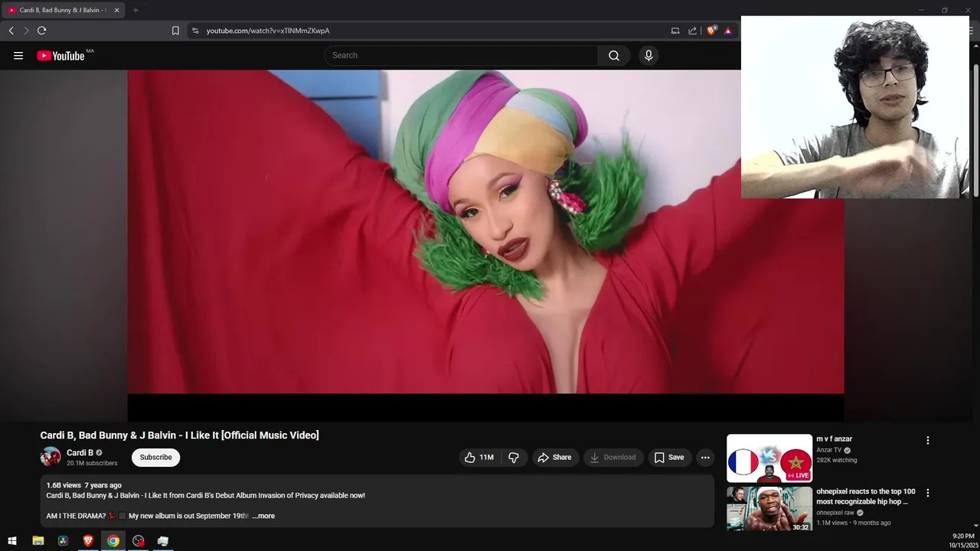
Task: Click the 20.1M subscribers text
Action: pyautogui.click(x=92, y=463)
